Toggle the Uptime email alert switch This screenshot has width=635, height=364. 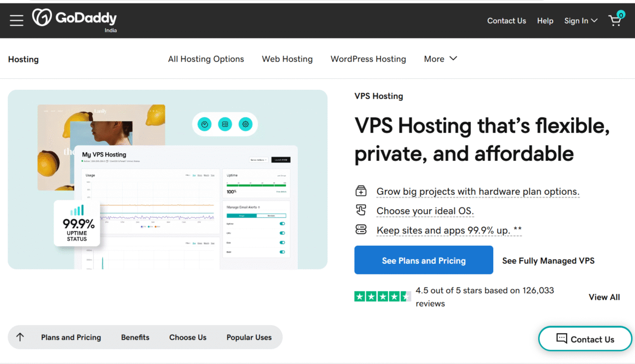pyautogui.click(x=282, y=224)
